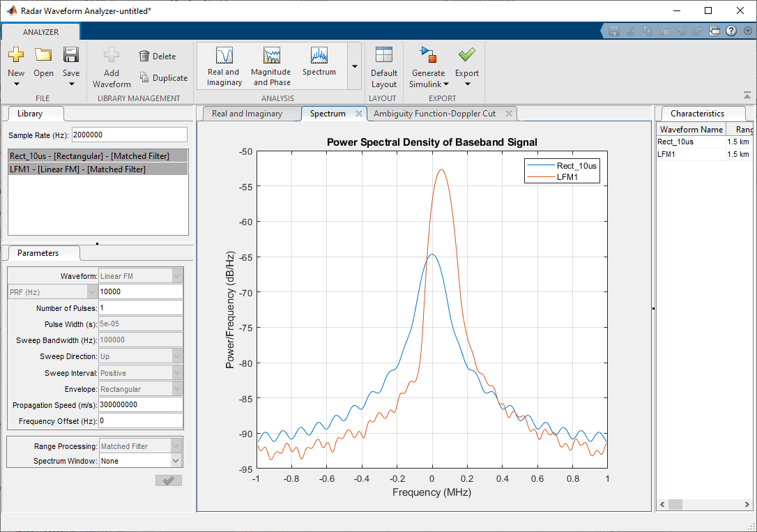This screenshot has height=532, width=757.
Task: Close the Ambiguity Function-Doppler Cut tab
Action: point(509,114)
